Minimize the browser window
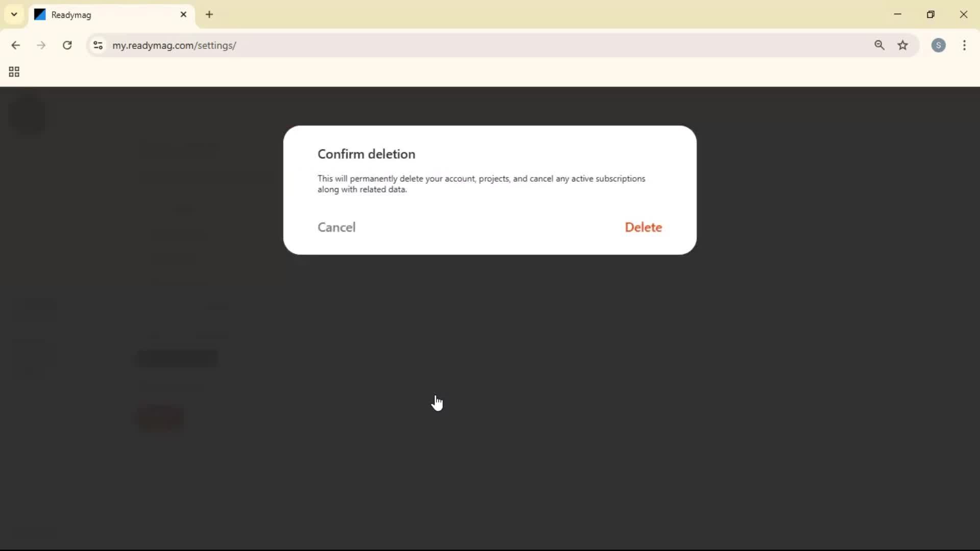Image resolution: width=980 pixels, height=551 pixels. point(897,14)
